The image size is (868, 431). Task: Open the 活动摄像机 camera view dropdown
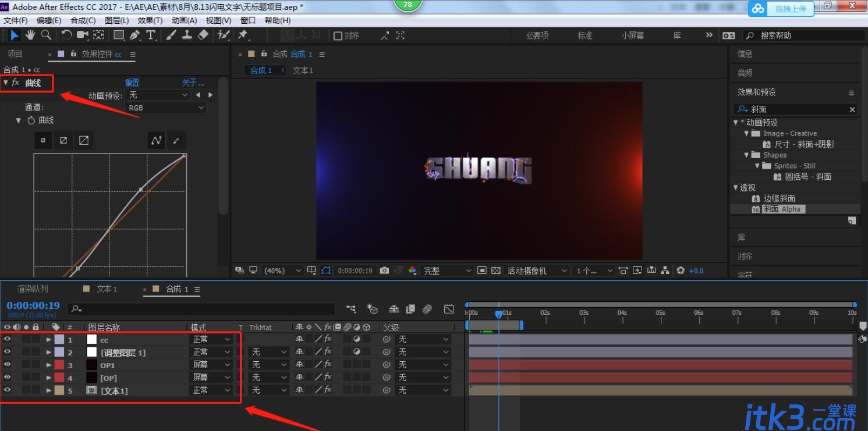tap(537, 270)
